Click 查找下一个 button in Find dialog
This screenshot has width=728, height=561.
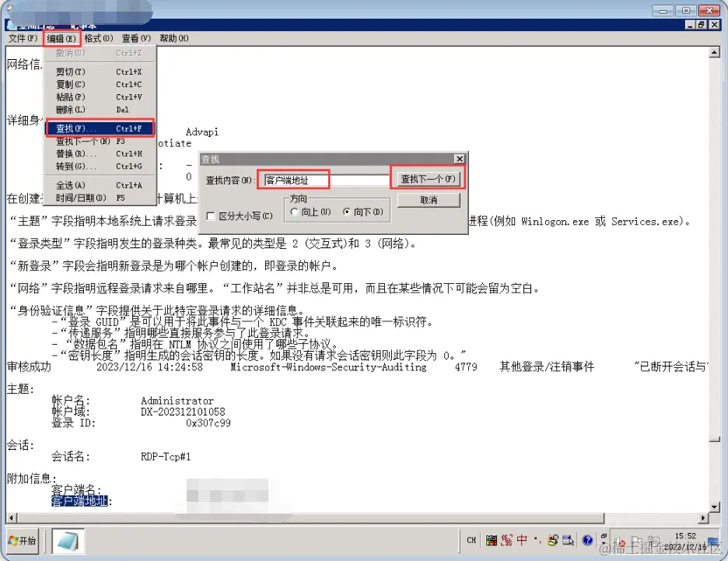428,179
